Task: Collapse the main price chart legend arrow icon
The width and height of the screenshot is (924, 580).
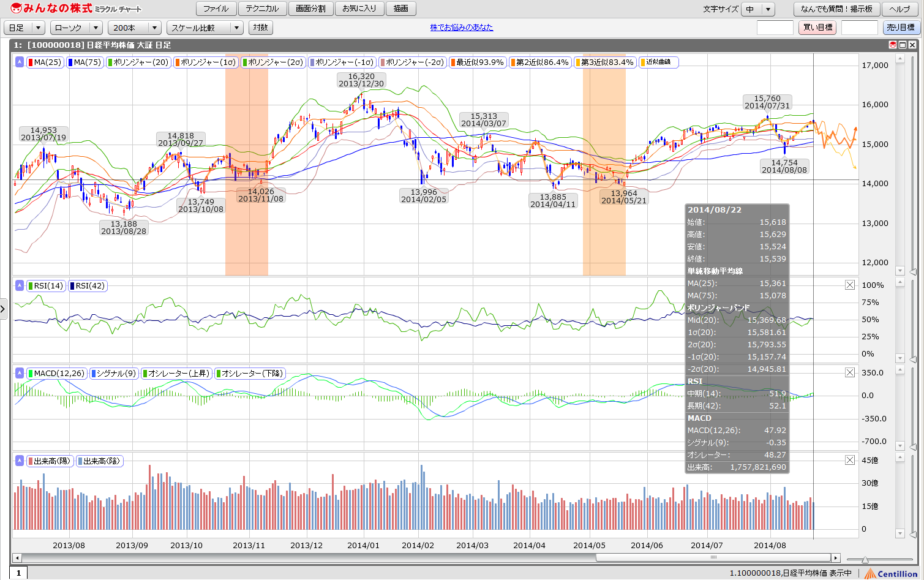Action: [20, 62]
